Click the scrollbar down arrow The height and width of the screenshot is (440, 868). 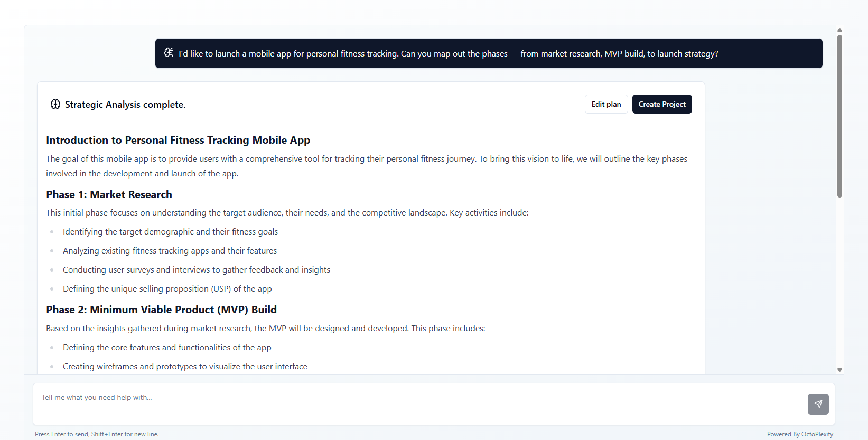click(839, 370)
